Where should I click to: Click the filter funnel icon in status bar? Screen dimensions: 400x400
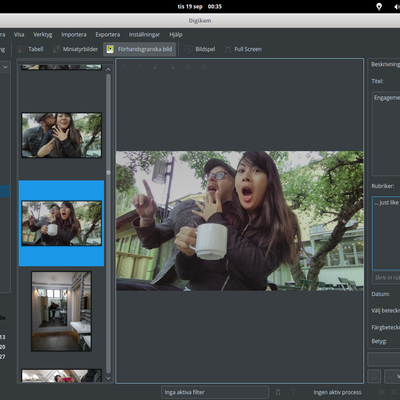pyautogui.click(x=293, y=392)
